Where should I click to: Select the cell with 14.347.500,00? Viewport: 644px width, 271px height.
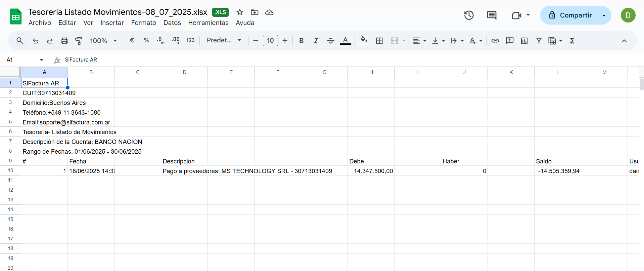(x=371, y=171)
